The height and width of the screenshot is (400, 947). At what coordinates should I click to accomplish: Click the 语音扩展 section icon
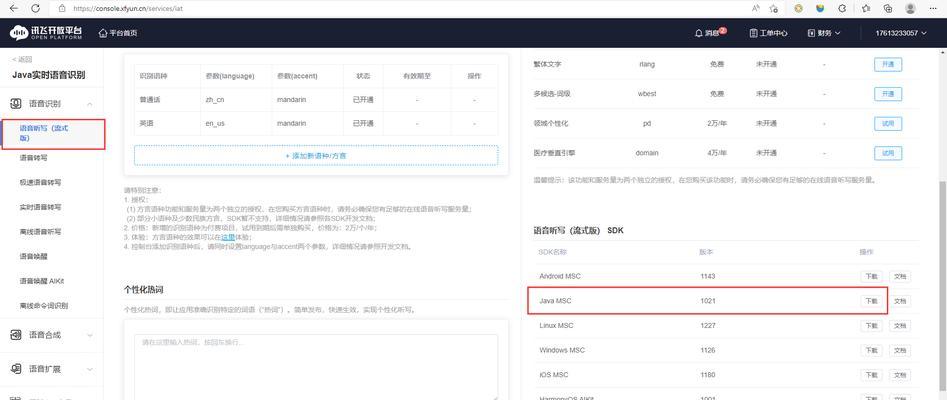[x=16, y=369]
